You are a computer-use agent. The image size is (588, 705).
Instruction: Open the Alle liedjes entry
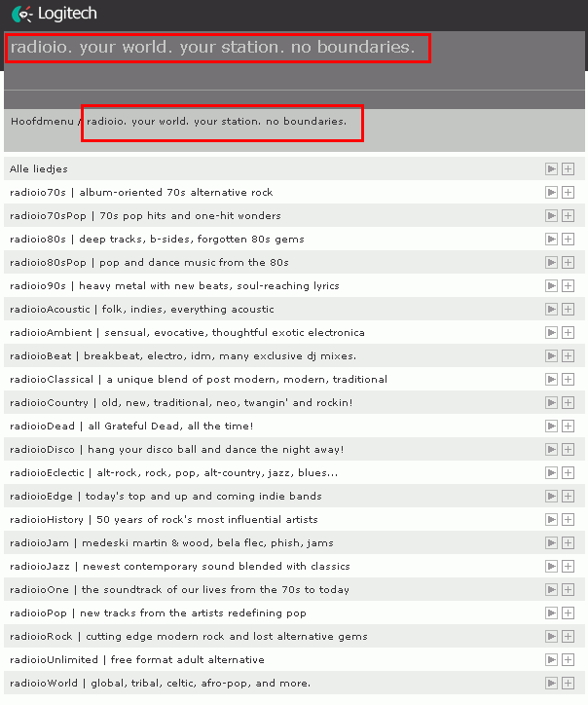coord(39,169)
